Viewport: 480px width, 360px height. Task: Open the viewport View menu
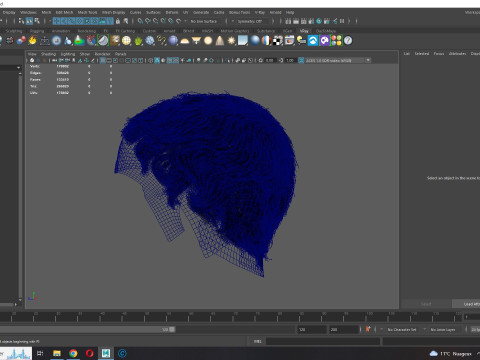(x=32, y=54)
